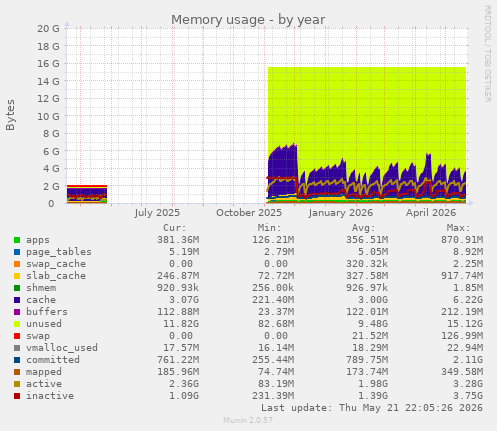Click the Memory usage - by year title
The height and width of the screenshot is (431, 497).
248,20
